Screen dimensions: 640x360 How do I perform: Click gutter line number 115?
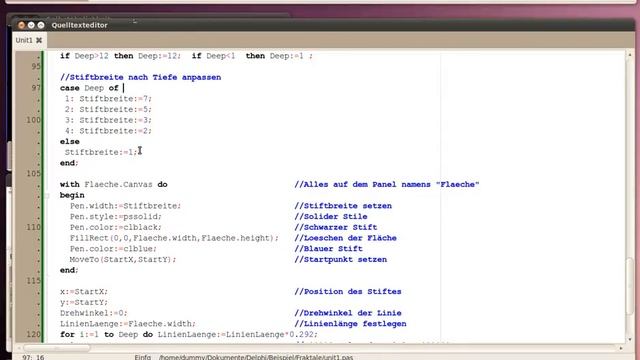tap(34, 281)
